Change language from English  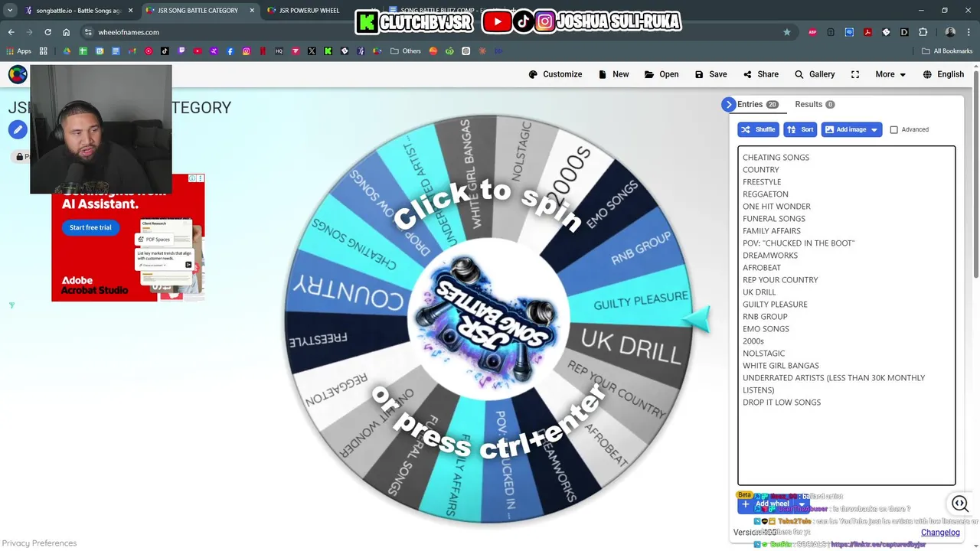[943, 74]
